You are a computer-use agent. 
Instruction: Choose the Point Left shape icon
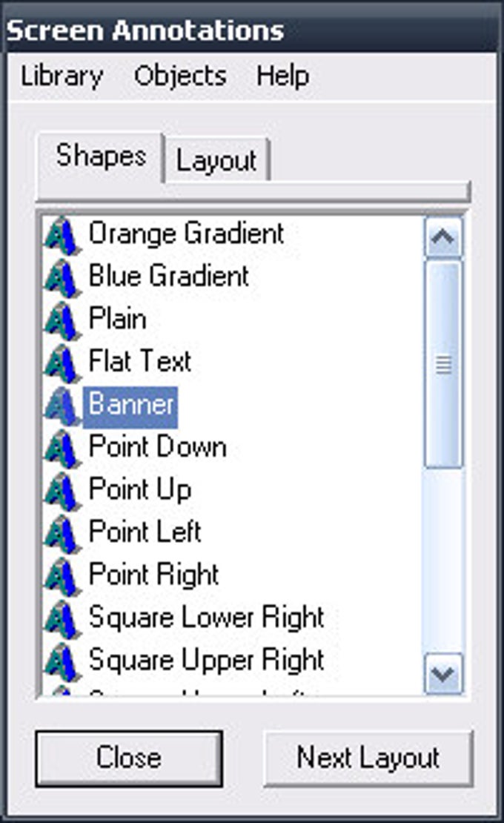(62, 533)
